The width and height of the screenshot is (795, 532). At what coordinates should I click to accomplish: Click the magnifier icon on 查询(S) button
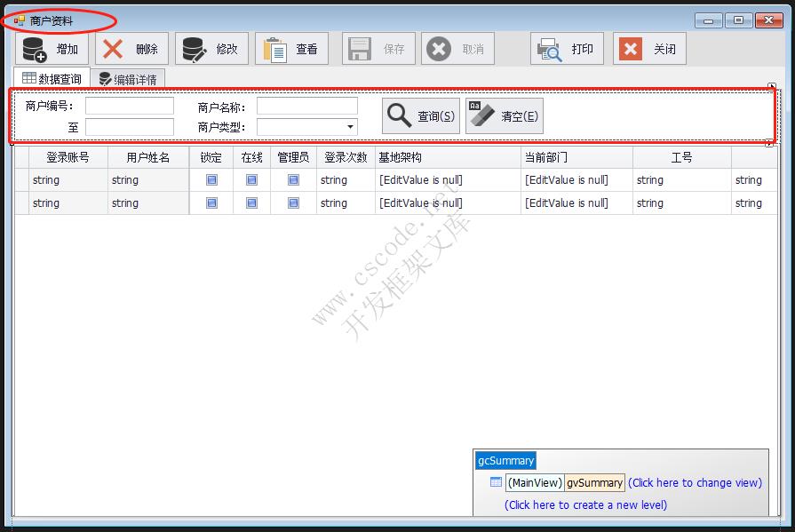pos(400,115)
